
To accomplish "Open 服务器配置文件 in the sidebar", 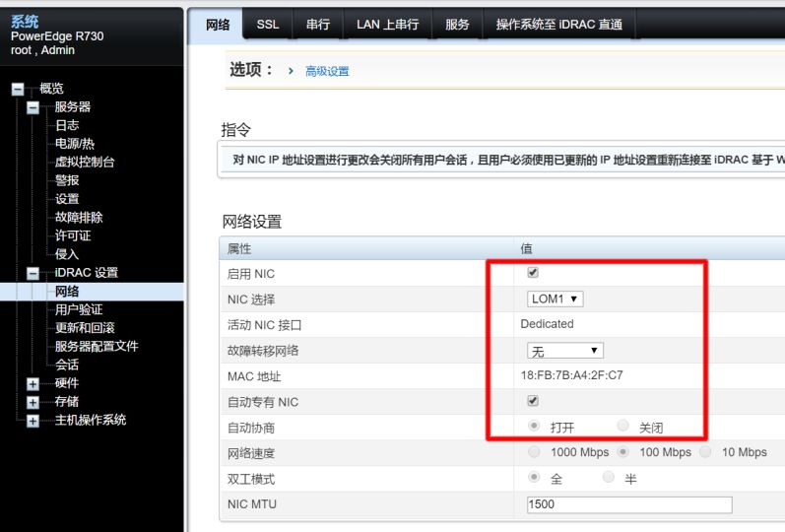I will click(97, 347).
